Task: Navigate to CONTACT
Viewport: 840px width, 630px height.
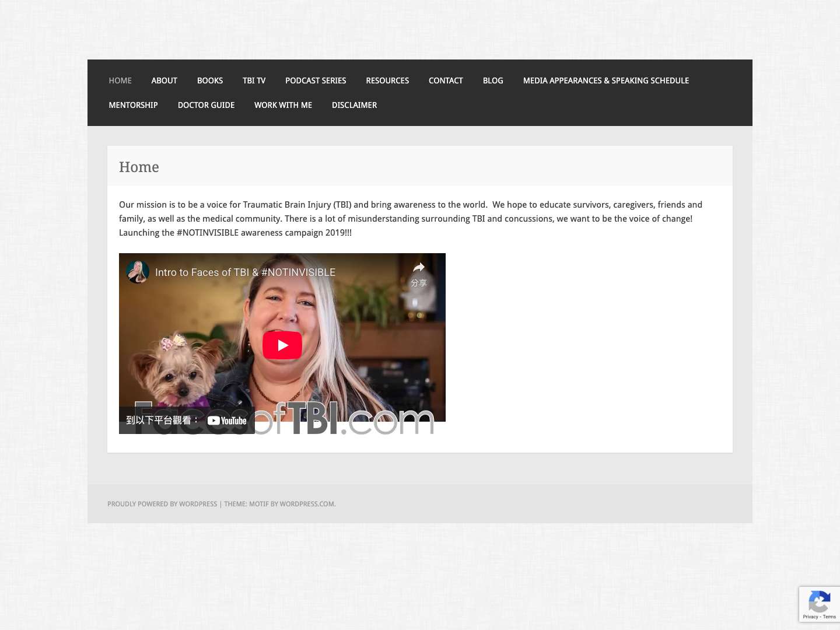Action: [x=446, y=80]
